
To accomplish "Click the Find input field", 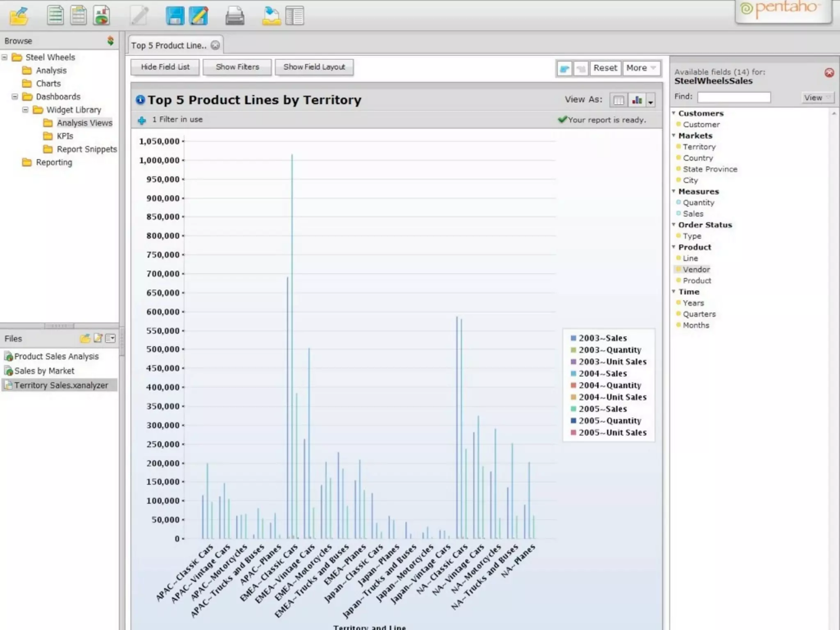I will point(734,97).
